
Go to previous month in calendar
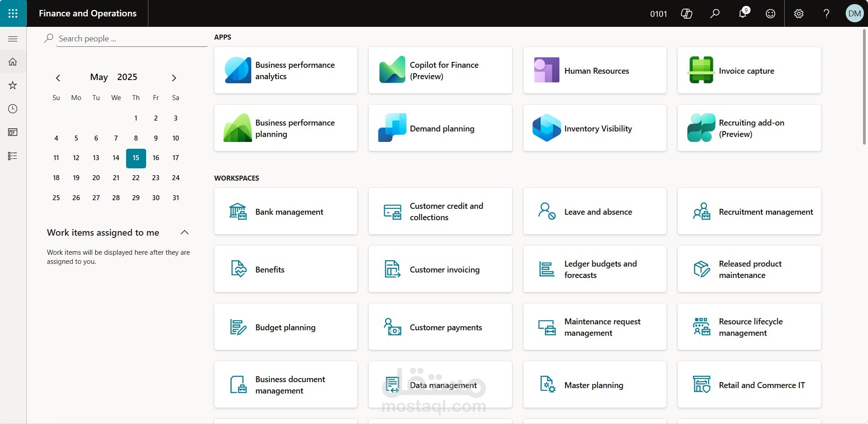tap(58, 78)
